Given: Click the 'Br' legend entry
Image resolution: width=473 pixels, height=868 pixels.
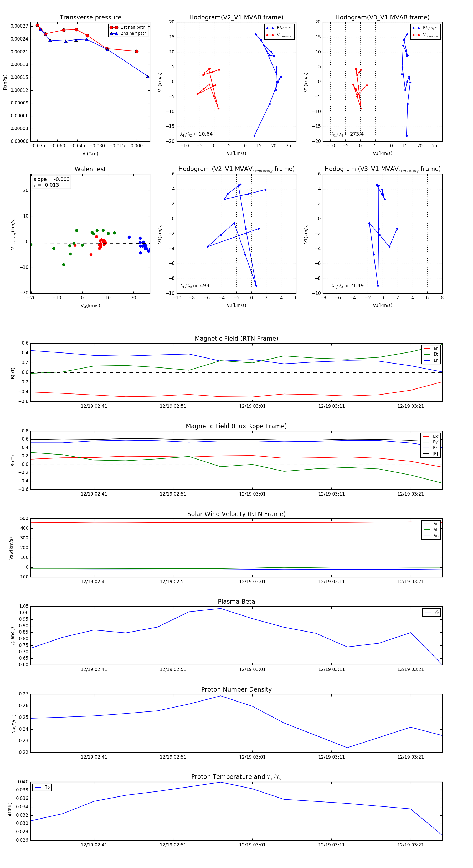Looking at the screenshot, I should point(431,349).
